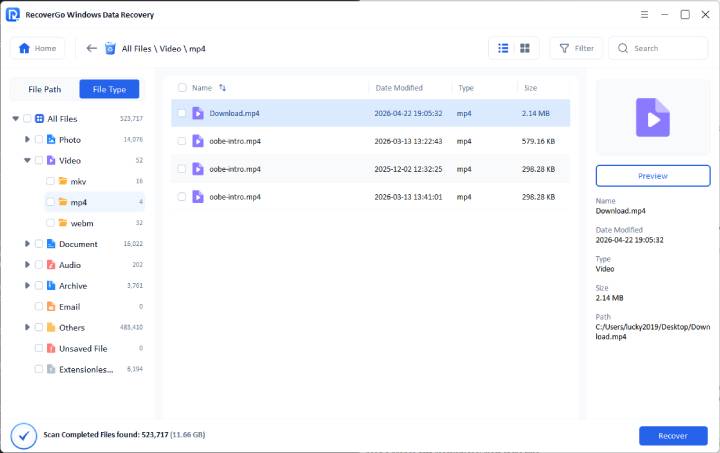Viewport: 720px width, 453px height.
Task: Check the Email checkbox
Action: 39,306
